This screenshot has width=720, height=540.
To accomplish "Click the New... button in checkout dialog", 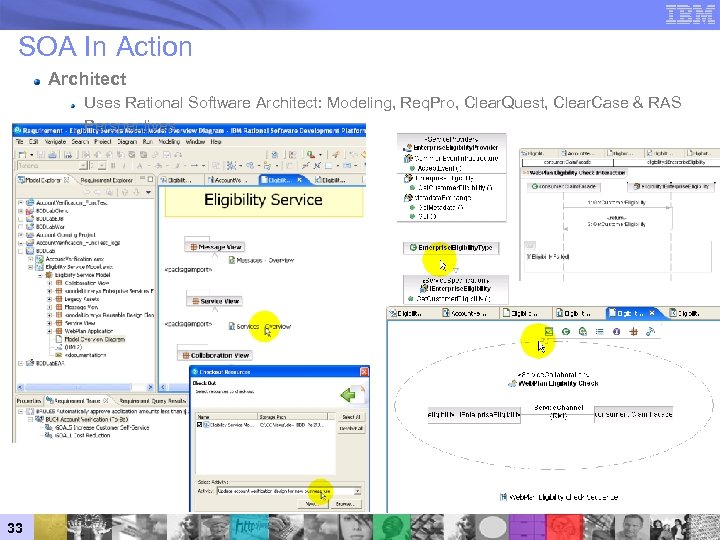I will (x=312, y=504).
